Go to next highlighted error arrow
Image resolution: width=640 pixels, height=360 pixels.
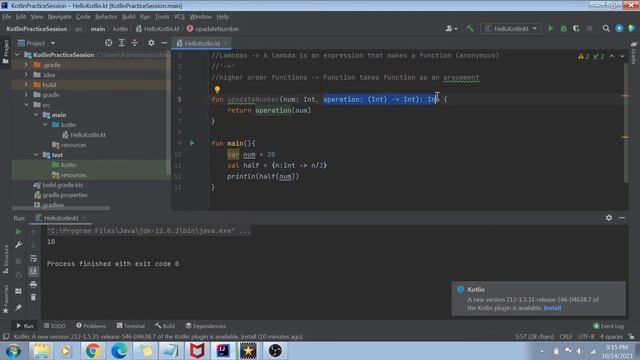tap(622, 56)
